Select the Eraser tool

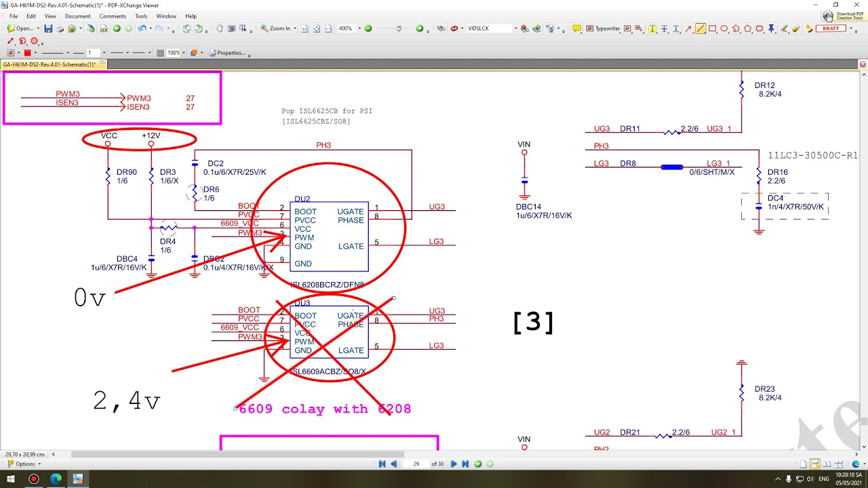pos(795,28)
